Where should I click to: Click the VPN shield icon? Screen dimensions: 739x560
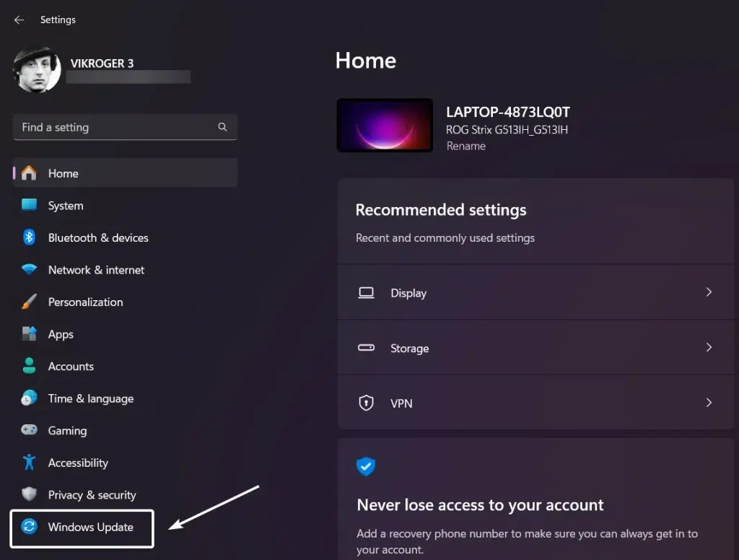[x=366, y=403]
